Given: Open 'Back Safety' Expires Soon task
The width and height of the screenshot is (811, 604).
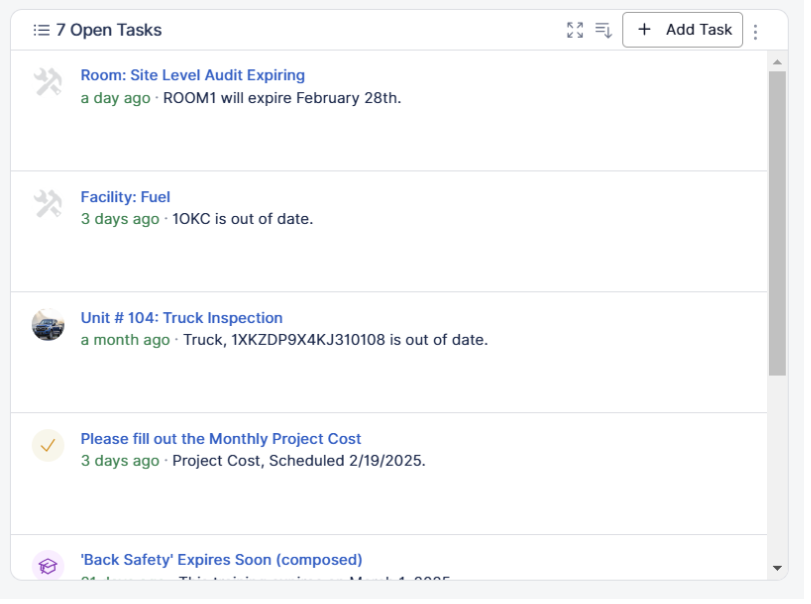Looking at the screenshot, I should 221,560.
